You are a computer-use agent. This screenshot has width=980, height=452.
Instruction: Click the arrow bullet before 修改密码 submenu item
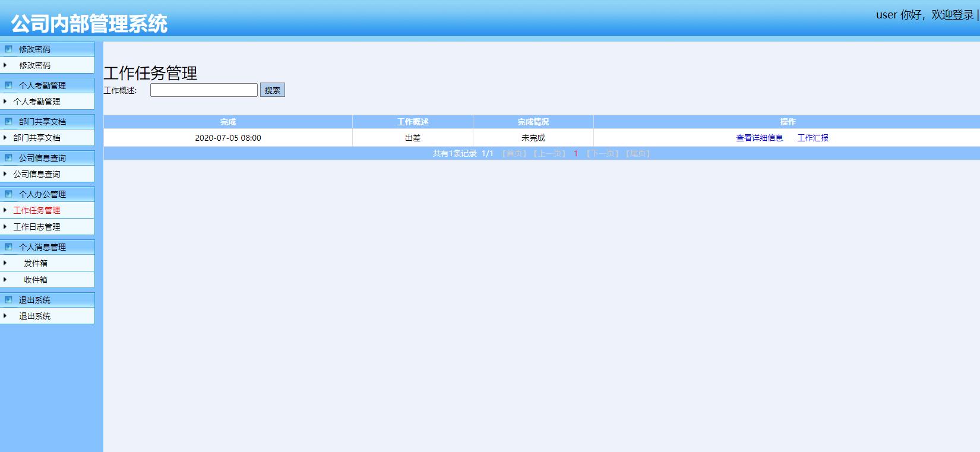[5, 65]
